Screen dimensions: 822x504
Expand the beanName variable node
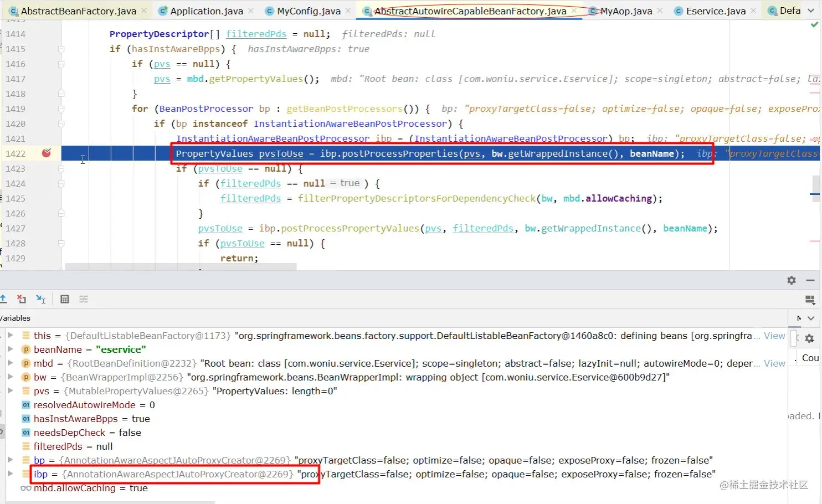(x=10, y=349)
